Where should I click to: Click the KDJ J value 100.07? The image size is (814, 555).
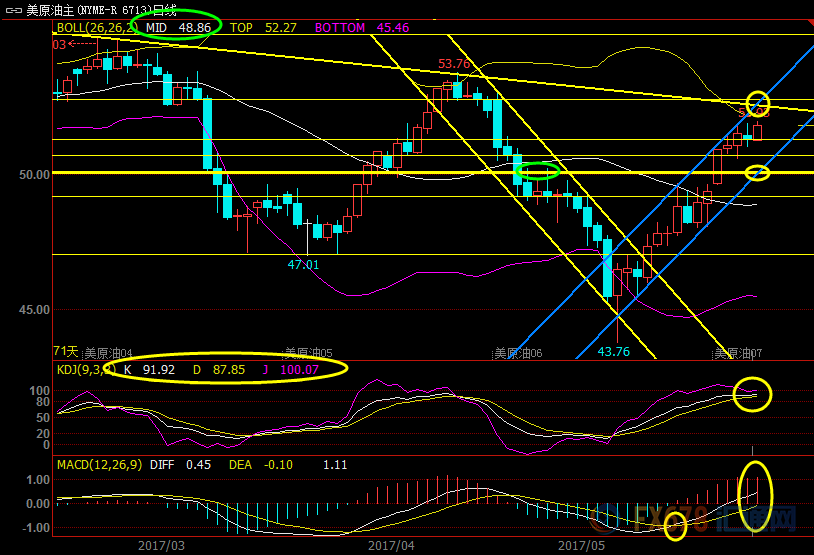coord(300,370)
